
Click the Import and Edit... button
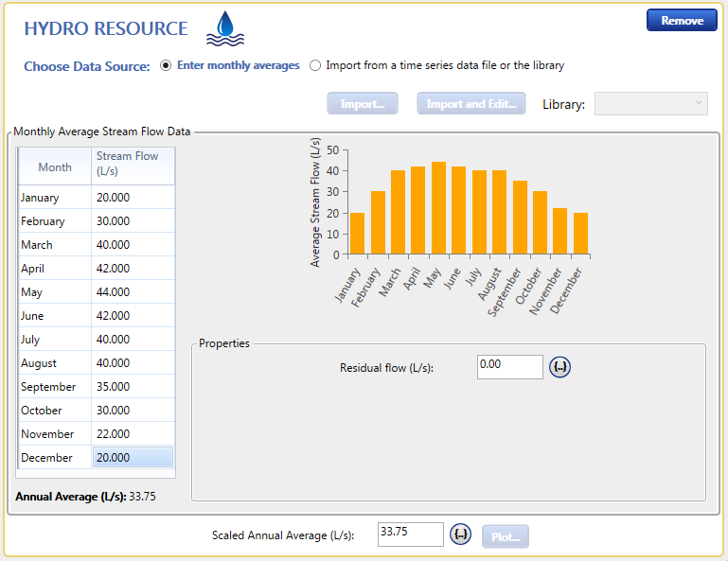[471, 103]
